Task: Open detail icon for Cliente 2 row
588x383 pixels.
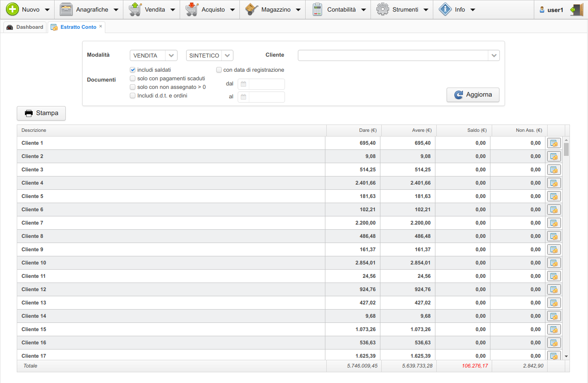Action: click(554, 156)
